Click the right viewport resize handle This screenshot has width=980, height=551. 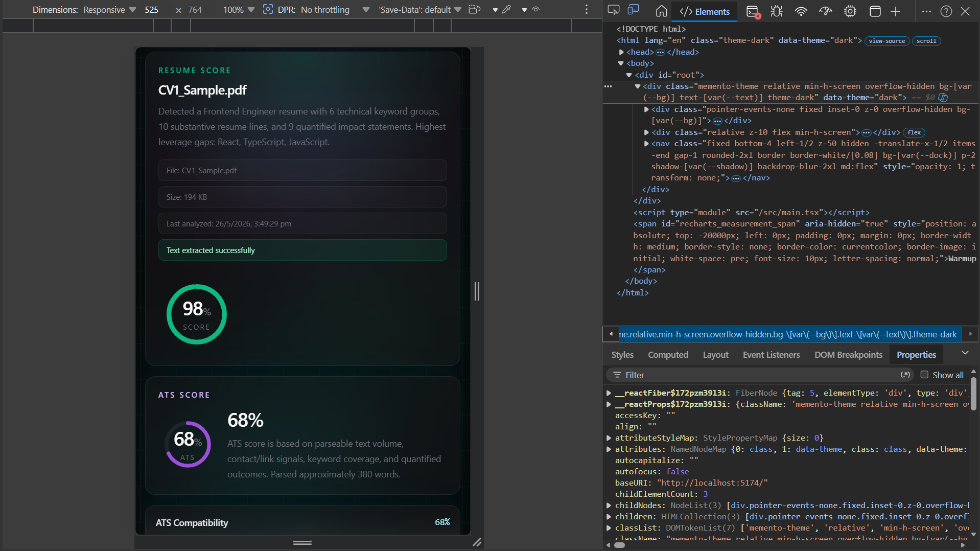tap(477, 291)
